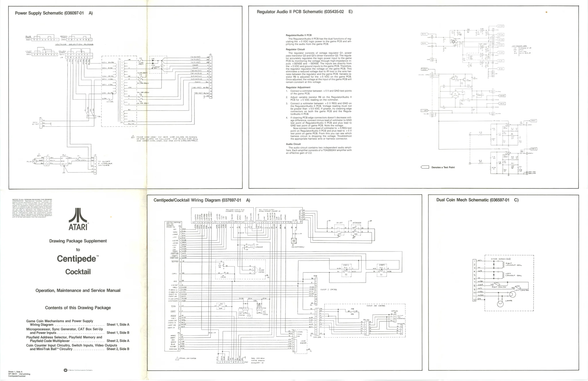Image resolution: width=588 pixels, height=381 pixels.
Task: Click the fan symbol labeled FAN (OPTIONAL)
Action: tap(293, 241)
